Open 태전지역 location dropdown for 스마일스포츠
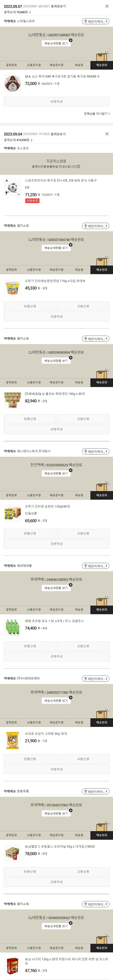This screenshot has width=113, height=980. pos(96,21)
